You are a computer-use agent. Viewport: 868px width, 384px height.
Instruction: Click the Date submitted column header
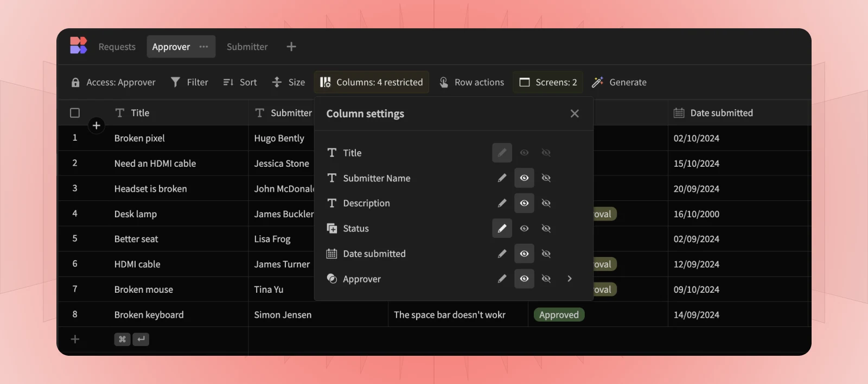(x=738, y=113)
